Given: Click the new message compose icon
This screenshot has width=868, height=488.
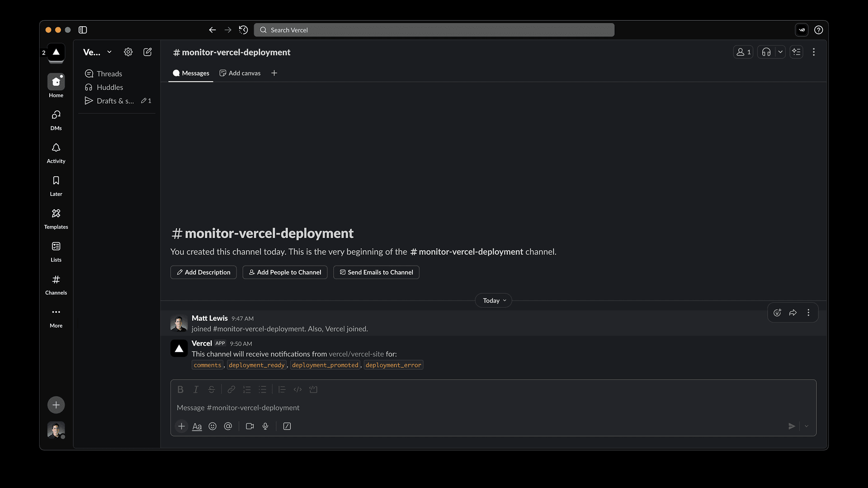Looking at the screenshot, I should point(147,52).
